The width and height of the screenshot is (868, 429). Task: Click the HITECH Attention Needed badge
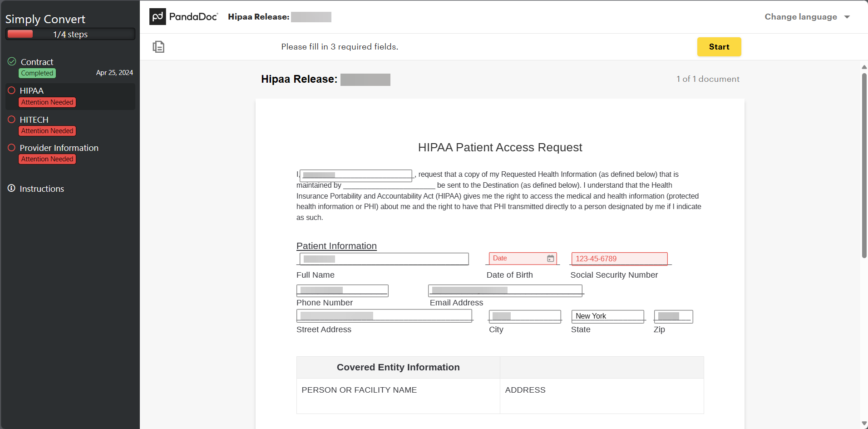47,131
